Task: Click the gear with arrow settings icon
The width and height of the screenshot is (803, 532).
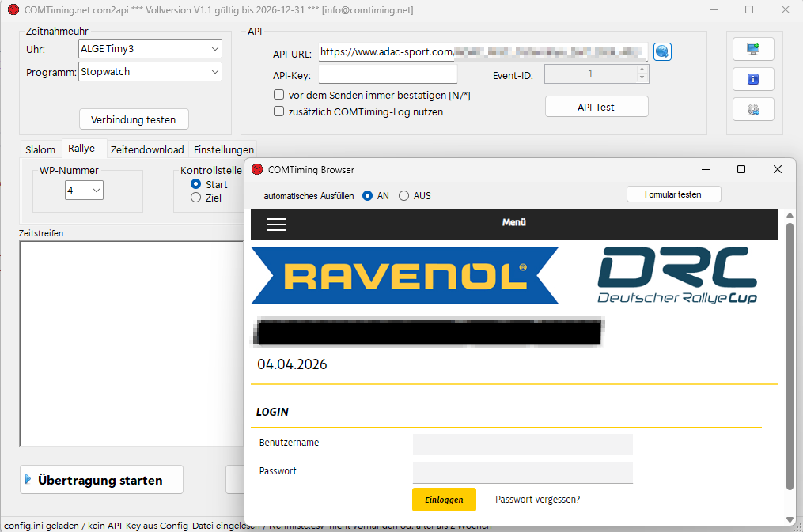Action: click(x=752, y=110)
